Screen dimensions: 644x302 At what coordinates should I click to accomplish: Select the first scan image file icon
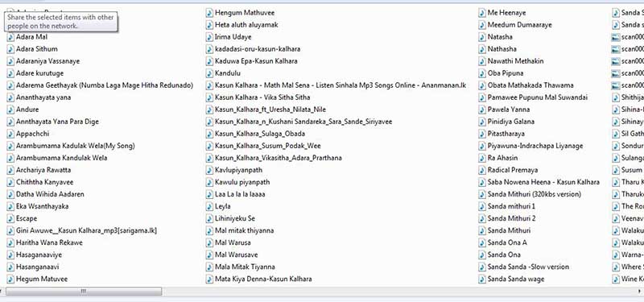pos(615,37)
